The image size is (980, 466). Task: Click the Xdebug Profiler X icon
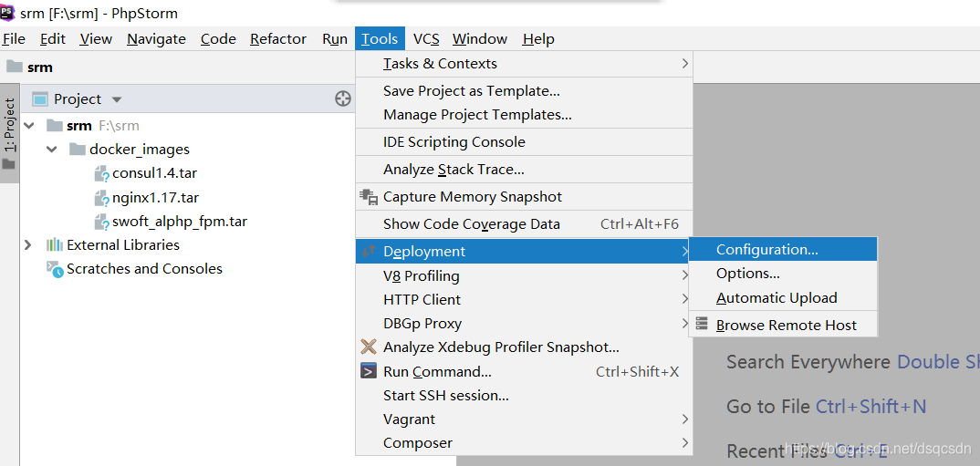[369, 346]
